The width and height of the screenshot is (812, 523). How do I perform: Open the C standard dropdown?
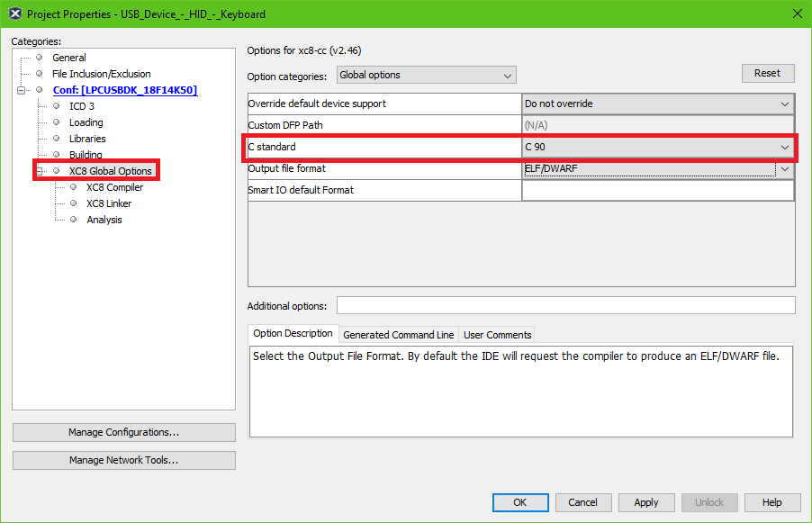657,147
